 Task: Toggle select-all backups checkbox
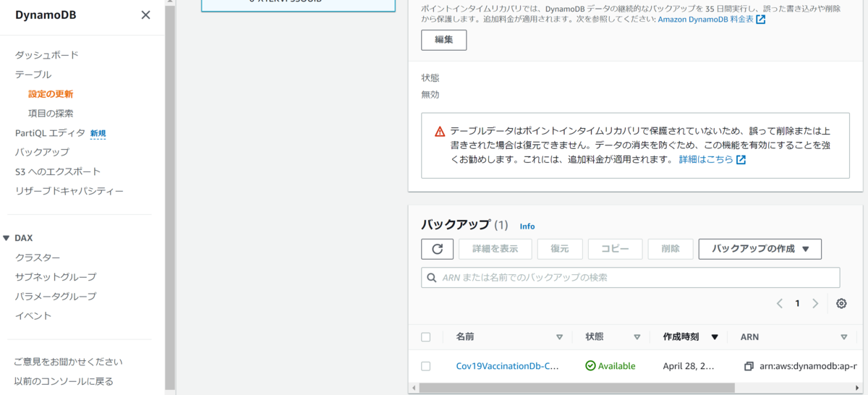point(426,337)
